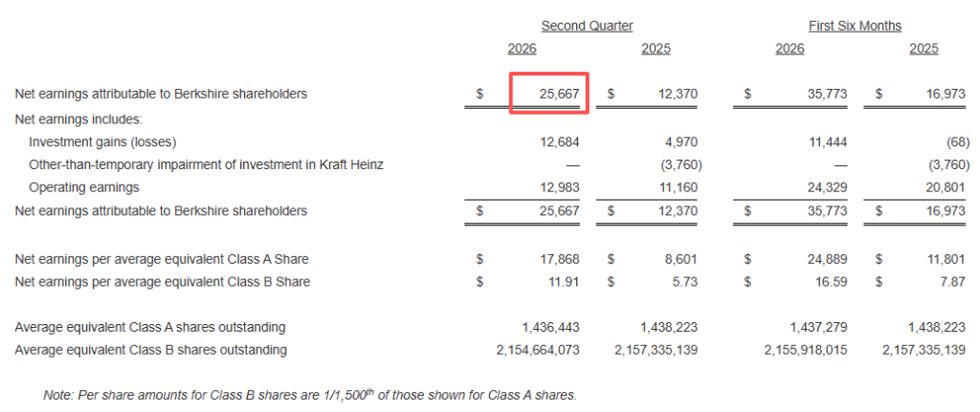Click the Kraft Heinz impairment row label
The height and width of the screenshot is (412, 980).
[207, 164]
